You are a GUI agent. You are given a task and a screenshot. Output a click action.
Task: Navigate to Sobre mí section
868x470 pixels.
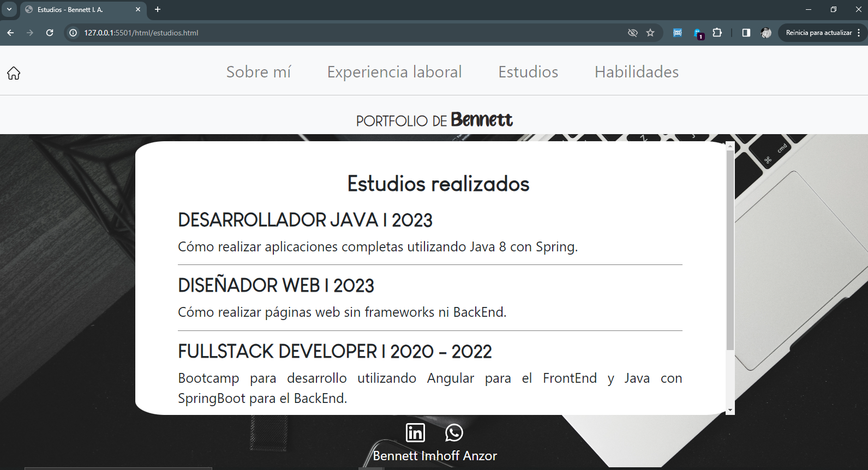click(x=259, y=72)
